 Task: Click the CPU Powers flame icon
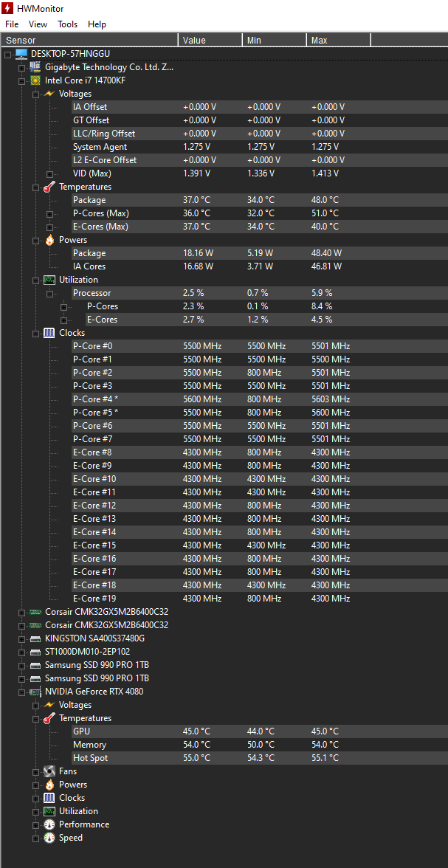pyautogui.click(x=49, y=240)
